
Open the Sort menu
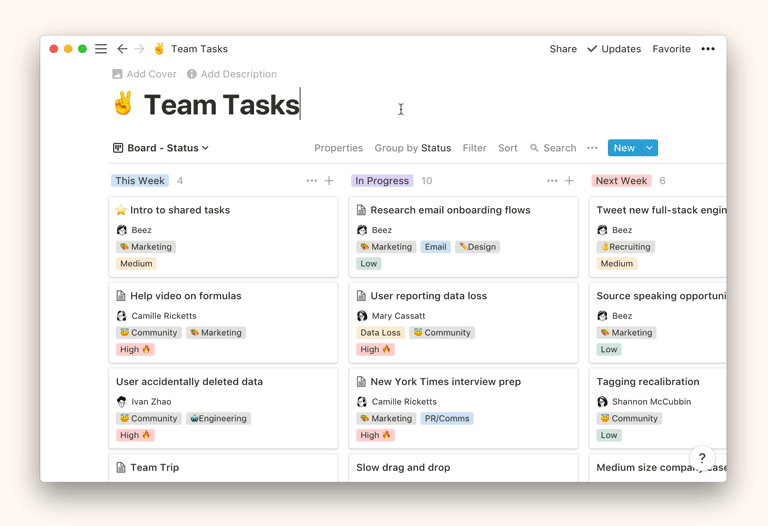pyautogui.click(x=508, y=148)
